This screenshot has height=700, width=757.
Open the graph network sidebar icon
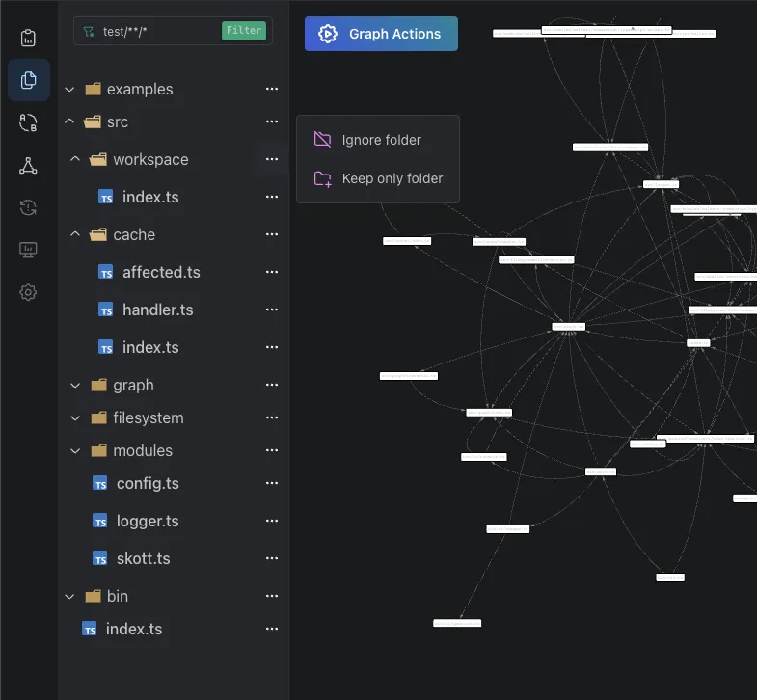click(x=28, y=165)
